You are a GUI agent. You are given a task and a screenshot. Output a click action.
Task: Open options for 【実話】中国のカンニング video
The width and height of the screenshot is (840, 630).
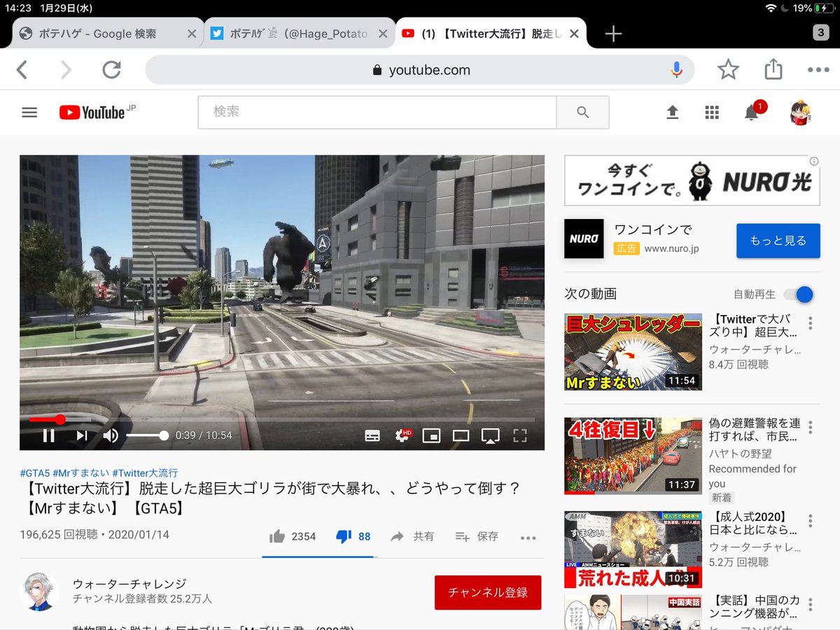click(x=811, y=604)
